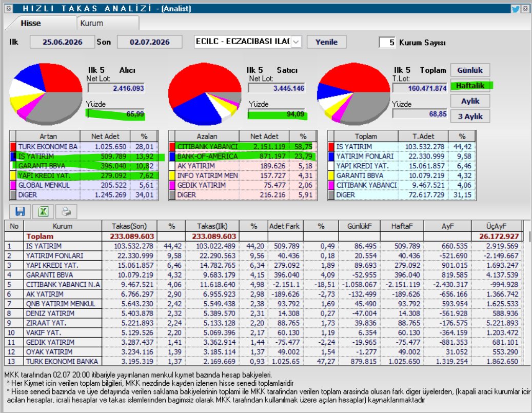The image size is (532, 413).
Task: Click the Ilk 5 Toplam pie chart
Action: (353, 93)
